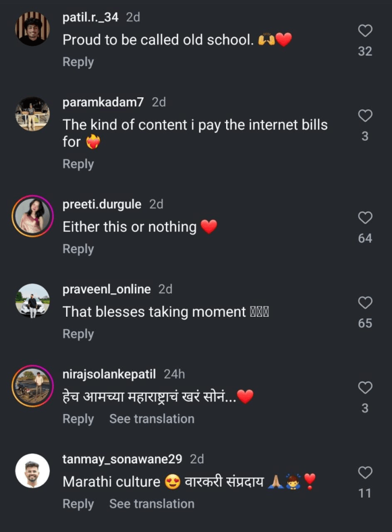Tap the heart beside tanmay_sonawane29's comment
The height and width of the screenshot is (532, 392).
(x=365, y=472)
